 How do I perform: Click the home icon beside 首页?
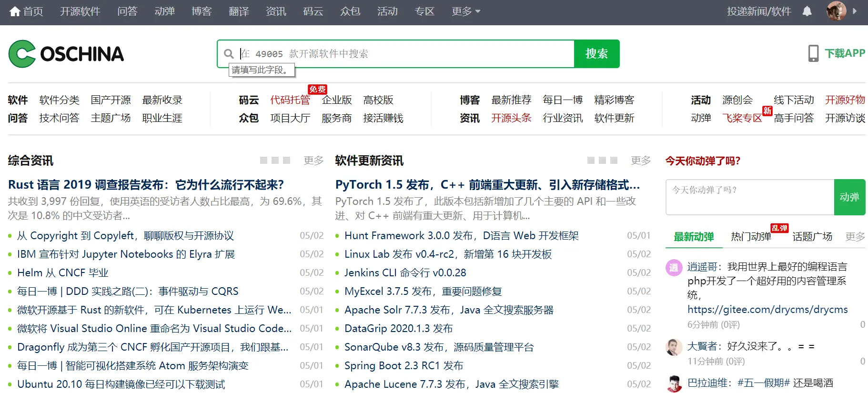tap(15, 11)
